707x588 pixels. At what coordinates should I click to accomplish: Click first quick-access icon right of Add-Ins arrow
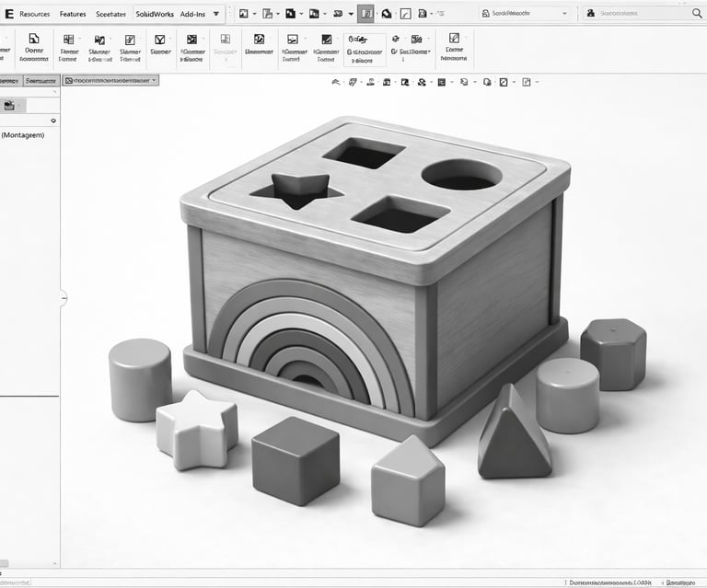click(243, 14)
